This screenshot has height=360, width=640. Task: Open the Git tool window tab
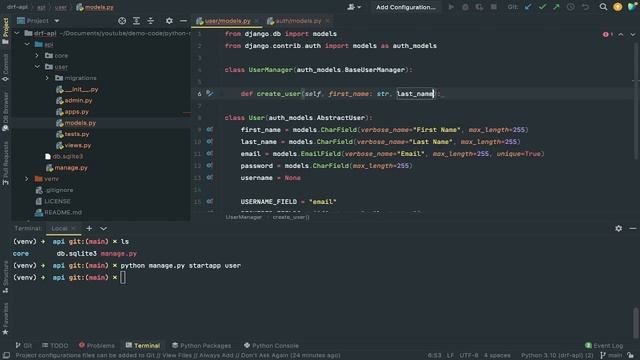pyautogui.click(x=24, y=345)
